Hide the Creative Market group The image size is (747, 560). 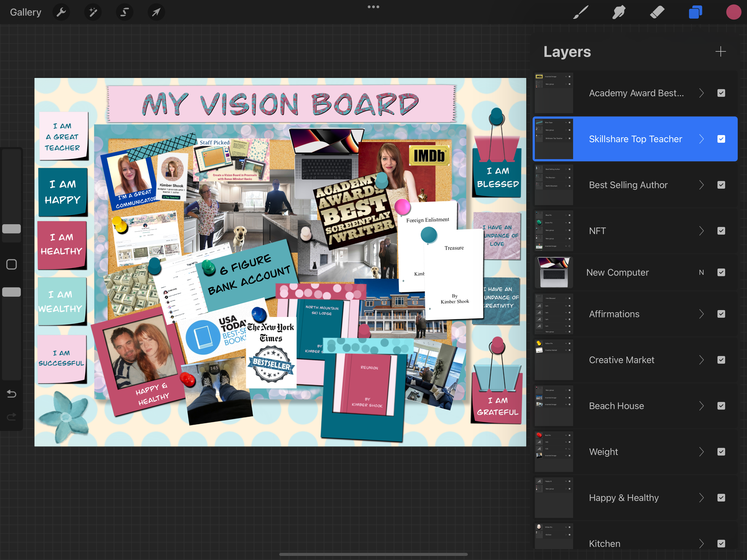point(721,360)
